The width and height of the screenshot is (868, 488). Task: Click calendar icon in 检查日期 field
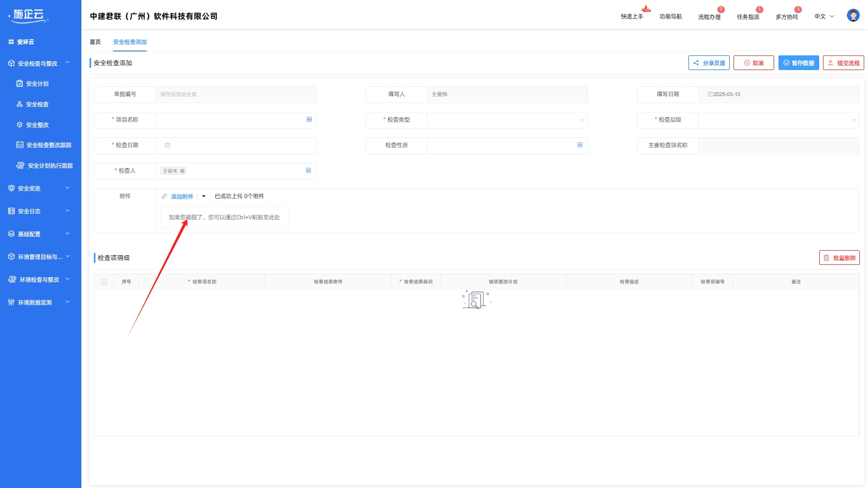168,145
